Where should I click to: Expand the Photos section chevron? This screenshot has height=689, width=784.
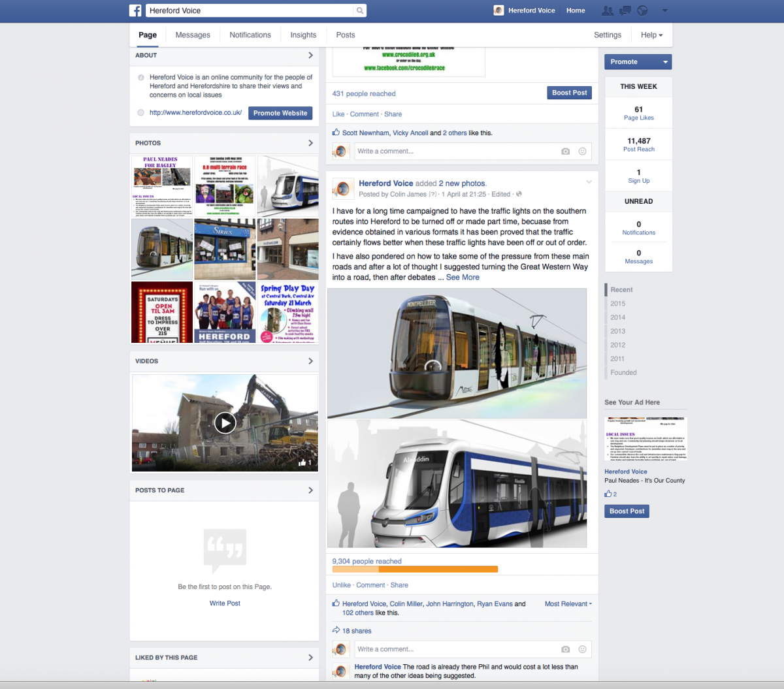coord(310,143)
